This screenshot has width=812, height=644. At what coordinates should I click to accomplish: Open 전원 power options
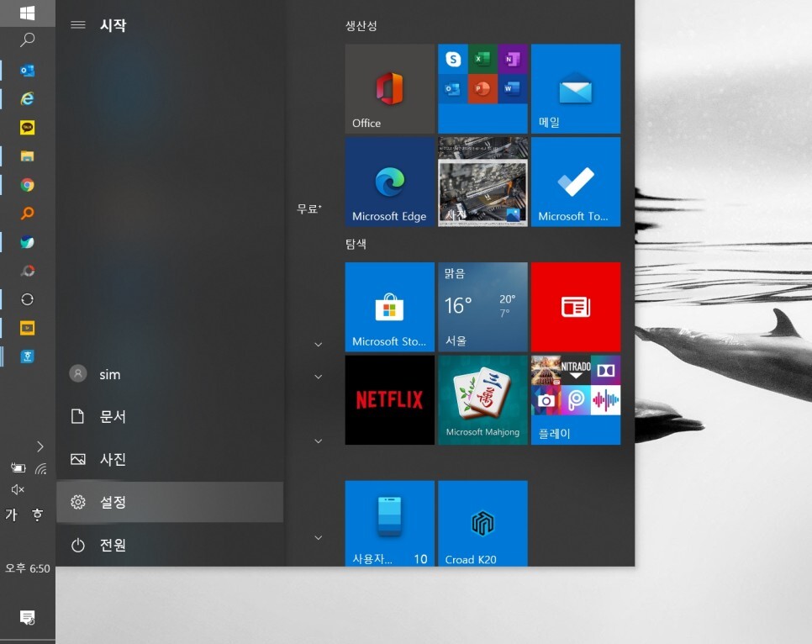click(170, 545)
